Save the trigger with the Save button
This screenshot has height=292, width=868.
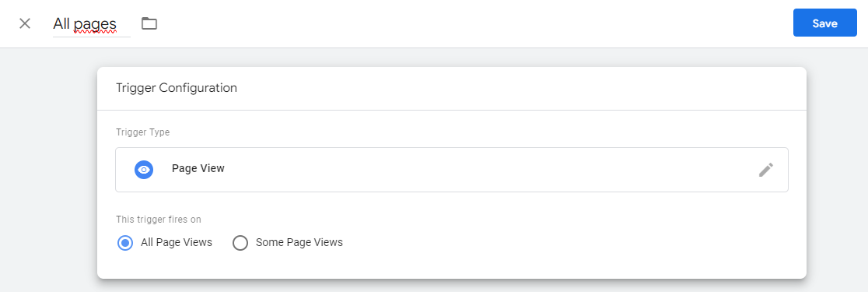(824, 23)
